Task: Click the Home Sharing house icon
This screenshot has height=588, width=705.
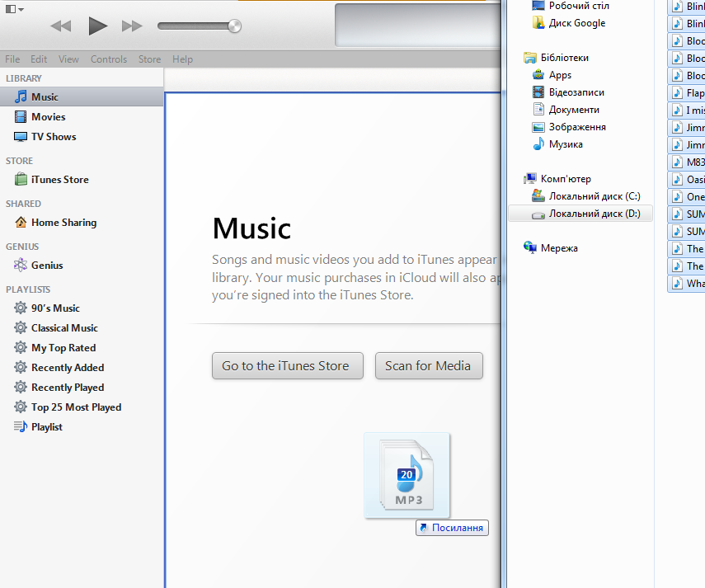Action: [x=21, y=223]
